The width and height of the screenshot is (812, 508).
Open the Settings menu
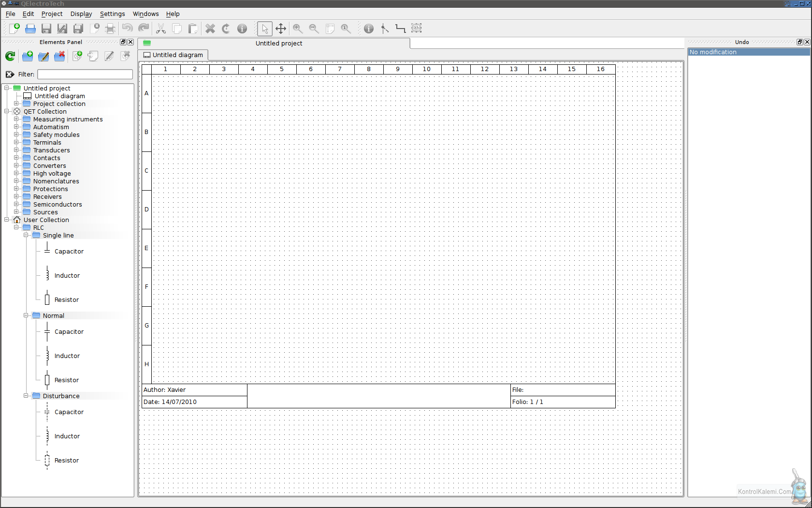point(112,14)
